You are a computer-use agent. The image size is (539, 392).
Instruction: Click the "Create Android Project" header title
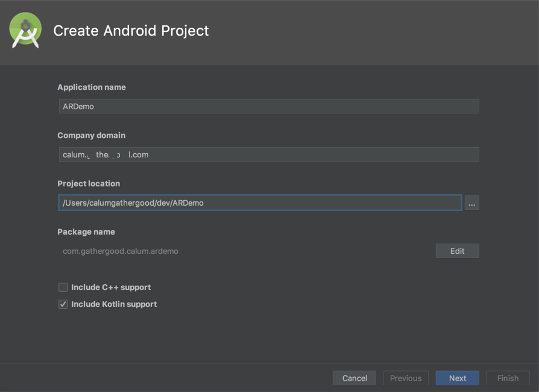[131, 31]
